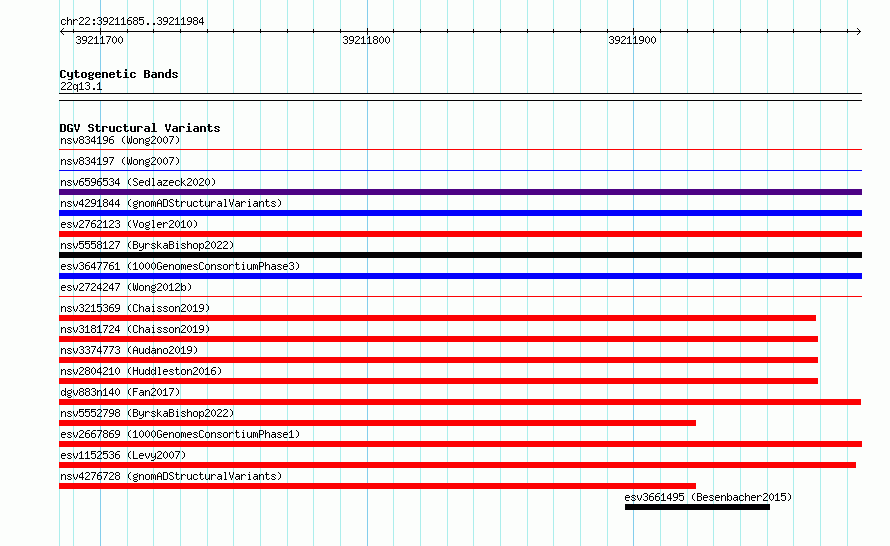
Task: Click the Cytogenetic Bands track title
Action: [119, 74]
